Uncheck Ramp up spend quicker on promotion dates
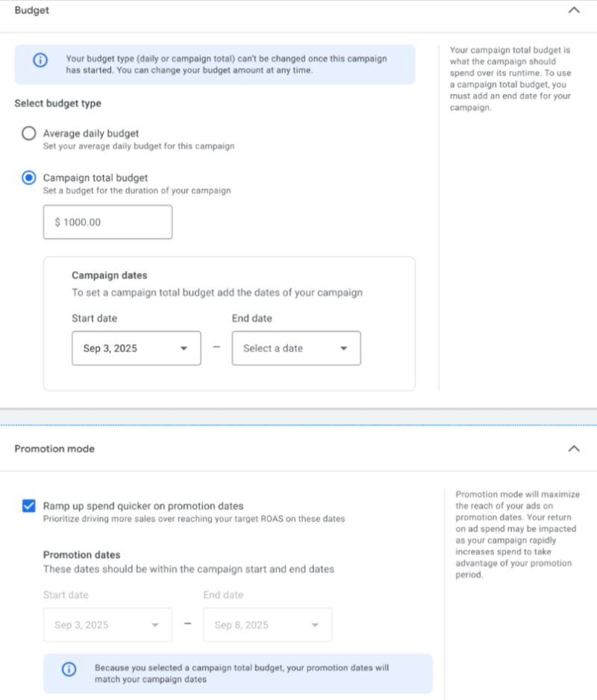Screen dimensions: 597x700 (x=28, y=506)
